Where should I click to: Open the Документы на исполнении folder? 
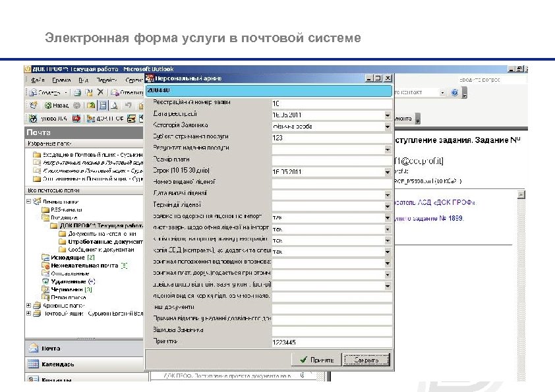coord(102,233)
